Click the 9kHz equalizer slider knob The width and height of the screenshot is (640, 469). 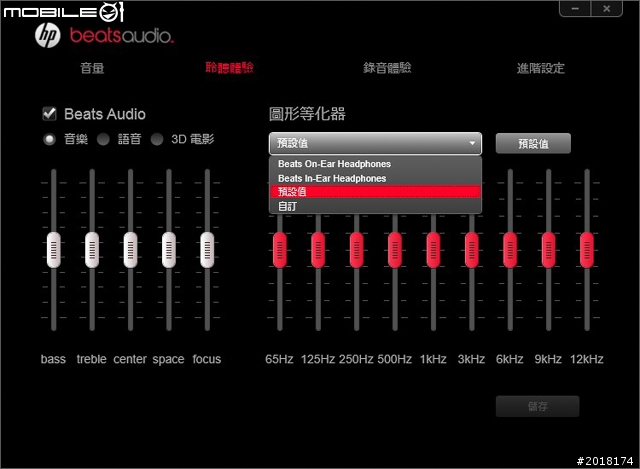(x=548, y=250)
